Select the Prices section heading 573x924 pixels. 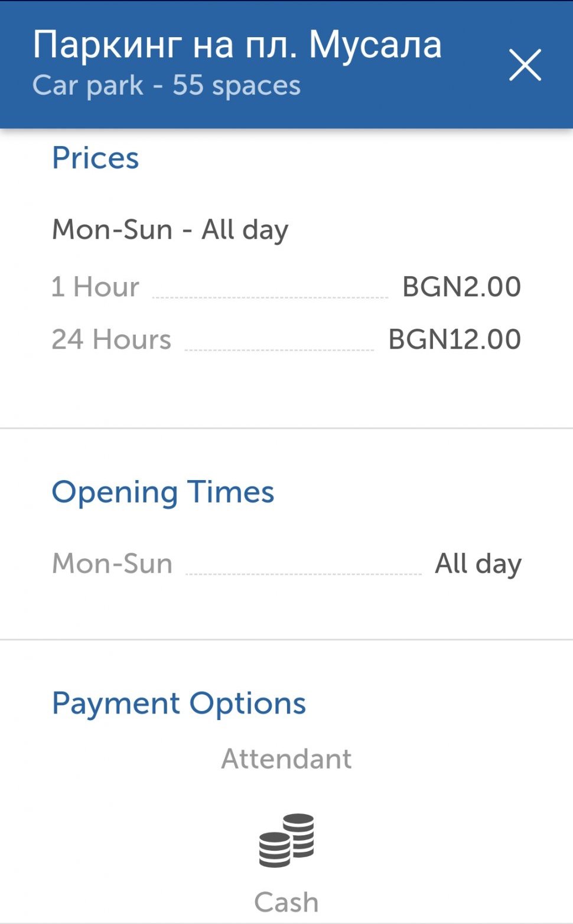point(96,158)
